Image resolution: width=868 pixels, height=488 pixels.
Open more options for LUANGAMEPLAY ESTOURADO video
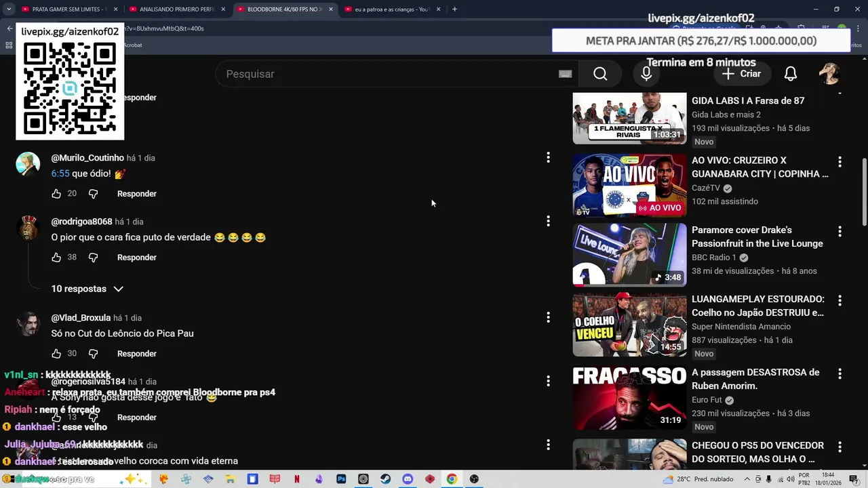point(840,300)
